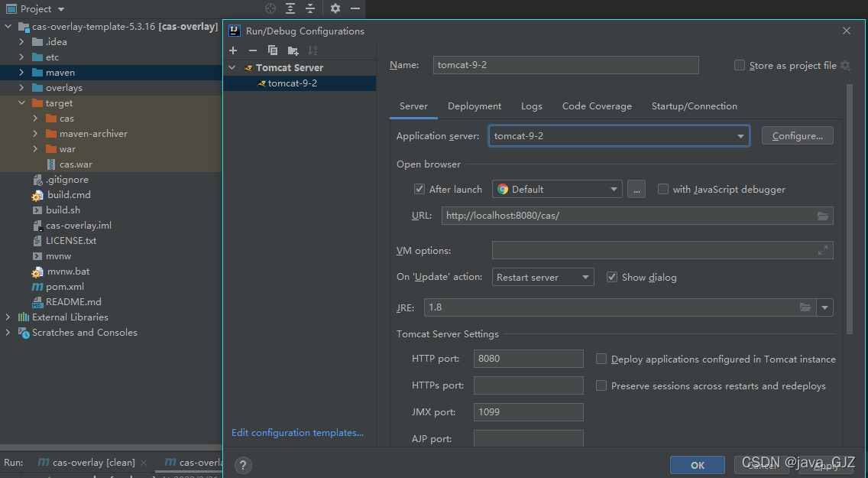Collapse the target folder in Project tree
This screenshot has height=478, width=868.
tap(21, 103)
